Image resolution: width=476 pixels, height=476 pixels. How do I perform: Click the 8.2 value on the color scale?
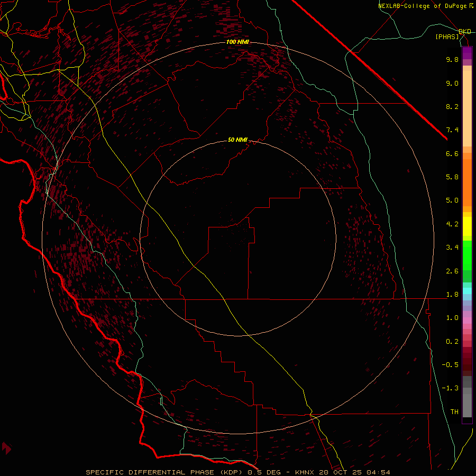(452, 106)
